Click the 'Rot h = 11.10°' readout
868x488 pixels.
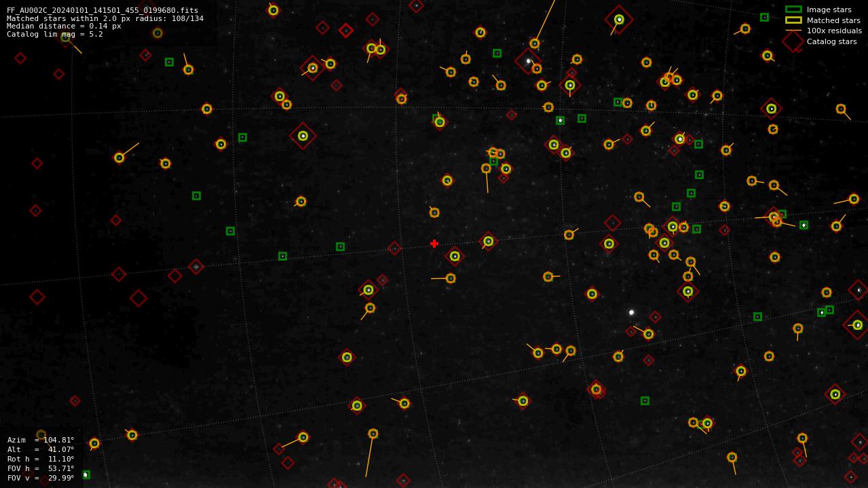[x=41, y=459]
